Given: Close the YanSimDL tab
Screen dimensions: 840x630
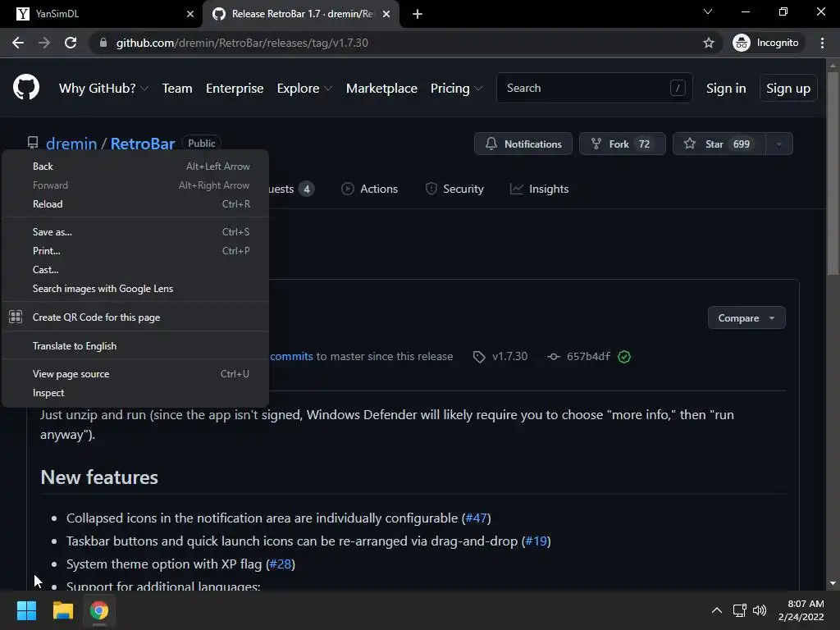Looking at the screenshot, I should (x=189, y=14).
